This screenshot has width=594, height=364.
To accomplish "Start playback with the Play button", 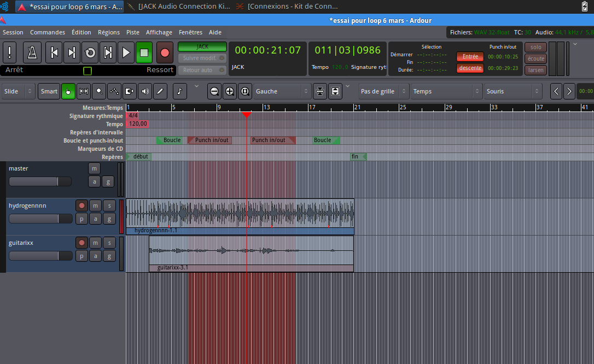I will click(x=126, y=53).
